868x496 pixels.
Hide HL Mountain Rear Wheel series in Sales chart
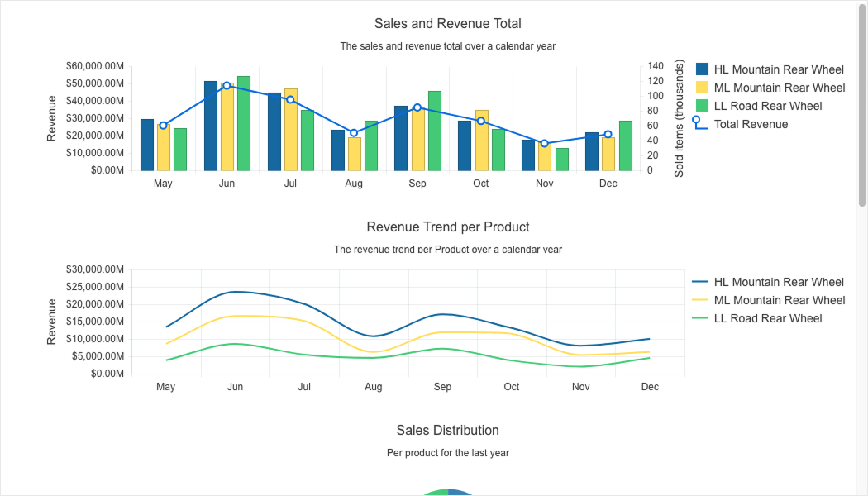[778, 69]
